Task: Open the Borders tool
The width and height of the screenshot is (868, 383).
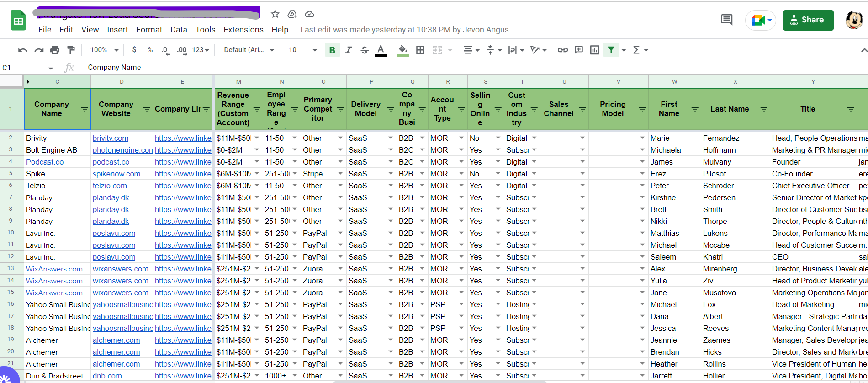Action: [420, 50]
